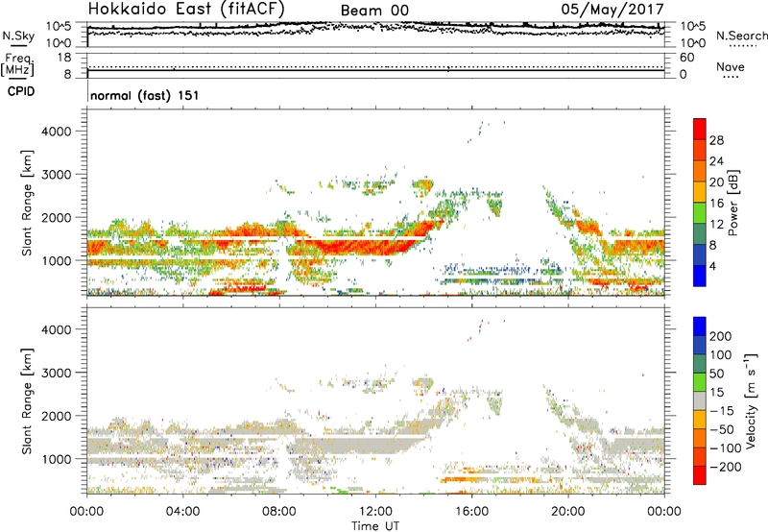Click the '28' tick on the Power colorbar
768x532 pixels.
point(716,140)
